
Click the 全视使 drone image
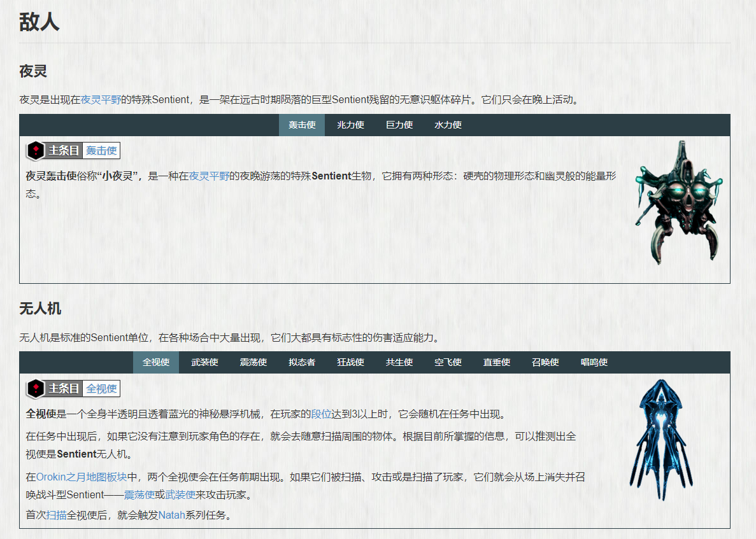click(x=661, y=440)
